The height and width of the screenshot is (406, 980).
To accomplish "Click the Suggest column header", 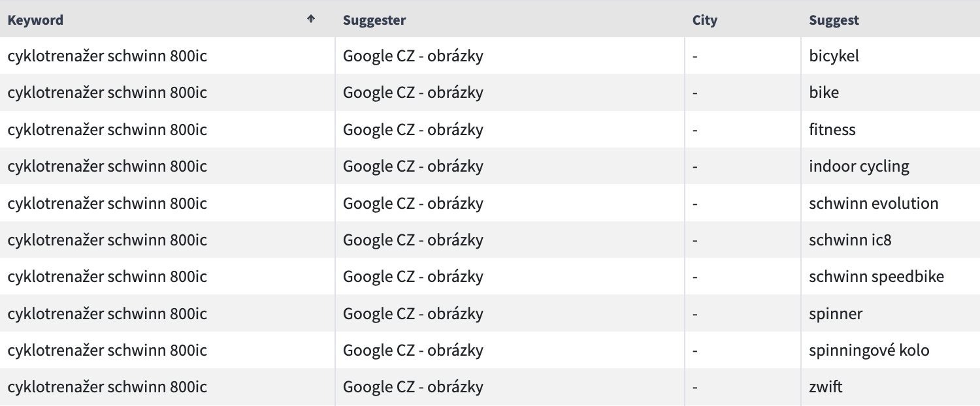I will (x=834, y=20).
